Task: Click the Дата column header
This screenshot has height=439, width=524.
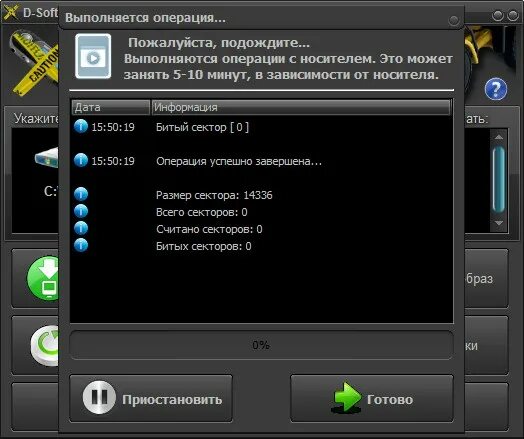Action: [x=111, y=107]
